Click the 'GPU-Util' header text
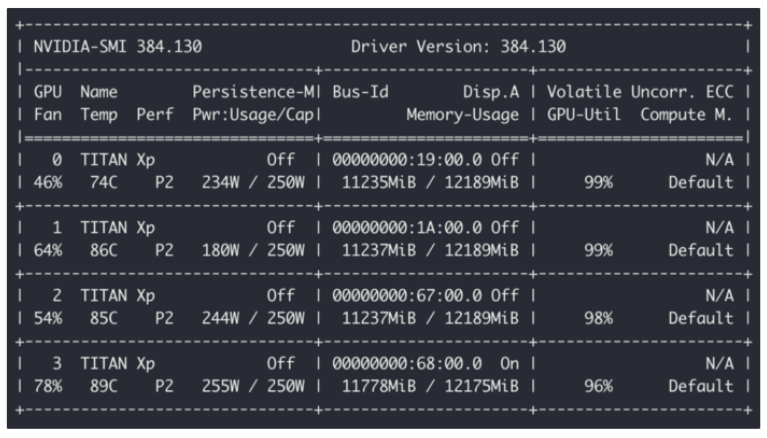The height and width of the screenshot is (438, 767). click(x=584, y=115)
